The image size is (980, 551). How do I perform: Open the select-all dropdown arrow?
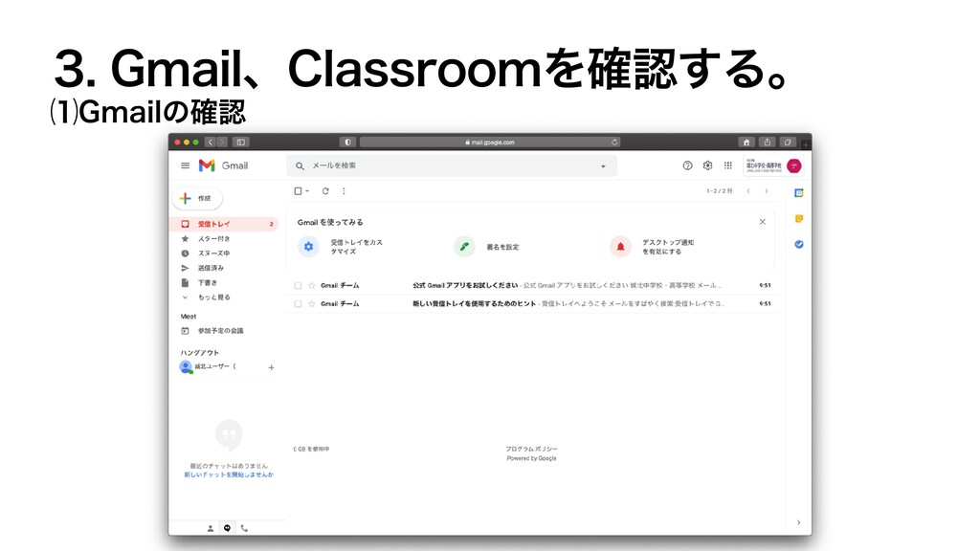click(x=307, y=191)
